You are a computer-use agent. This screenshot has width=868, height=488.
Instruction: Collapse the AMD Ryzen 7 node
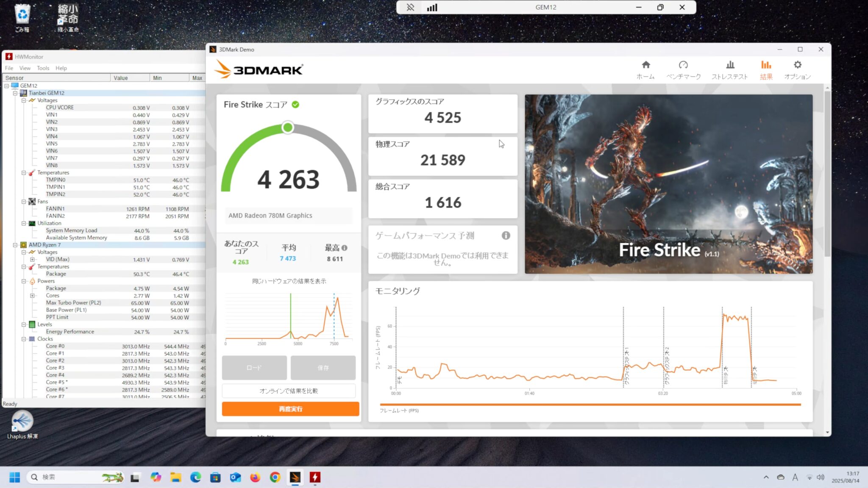15,245
